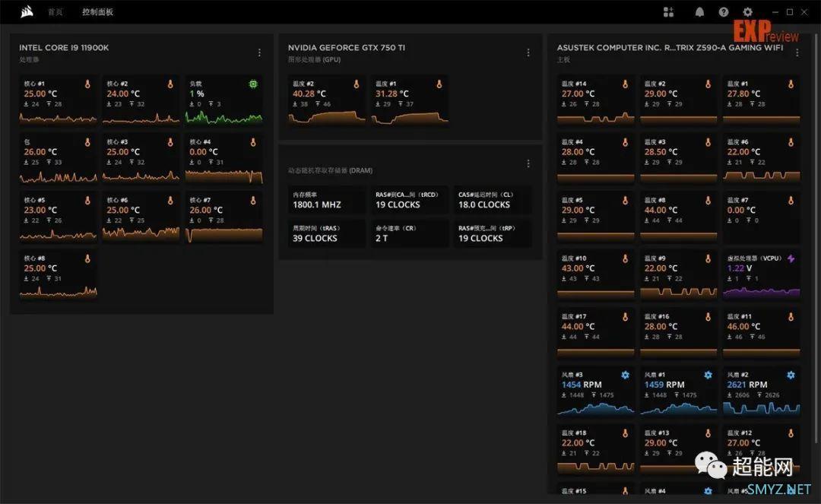Click thermometer icon on 核心 #2 card
This screenshot has width=821, height=504.
coord(170,84)
